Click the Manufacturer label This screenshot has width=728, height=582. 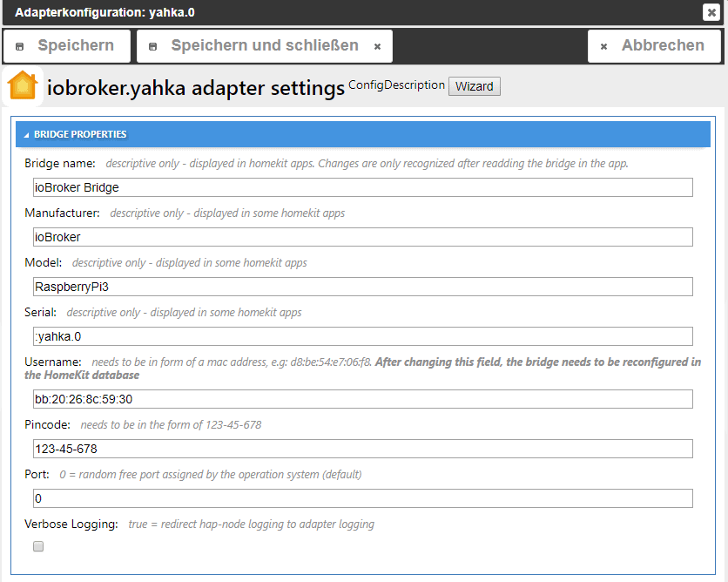tap(62, 213)
